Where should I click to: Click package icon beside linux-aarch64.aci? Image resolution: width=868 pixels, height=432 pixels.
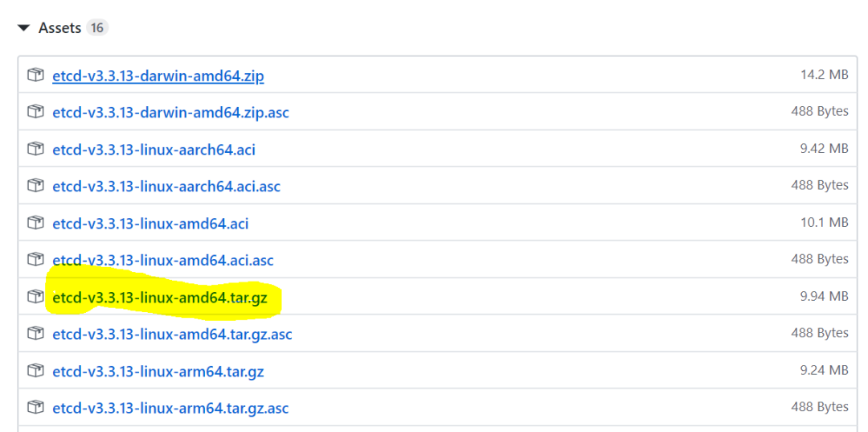(x=35, y=149)
